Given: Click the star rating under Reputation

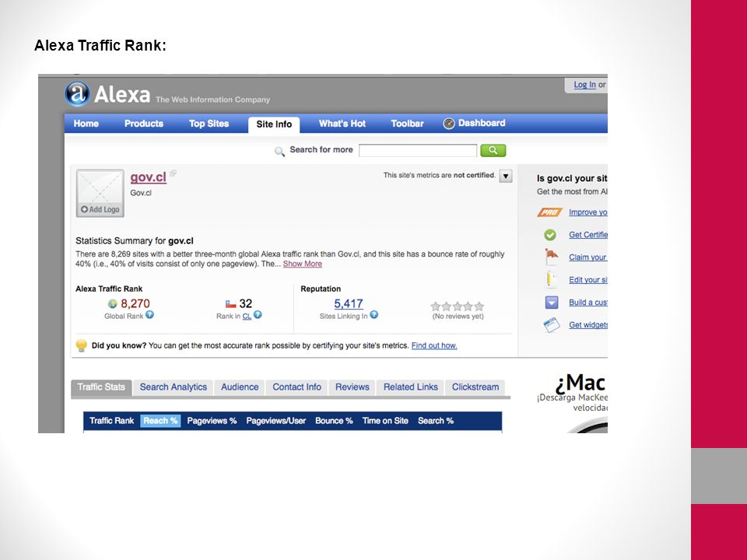Looking at the screenshot, I should 458,306.
